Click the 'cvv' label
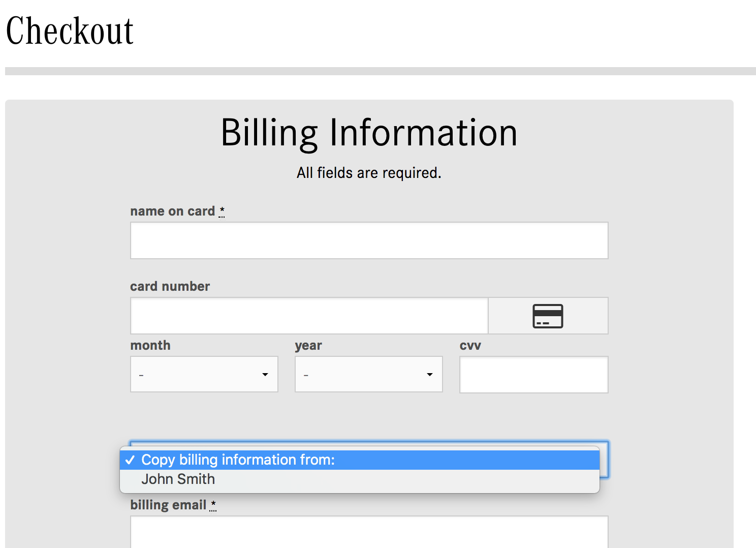Screen dimensions: 756x548 click(470, 346)
